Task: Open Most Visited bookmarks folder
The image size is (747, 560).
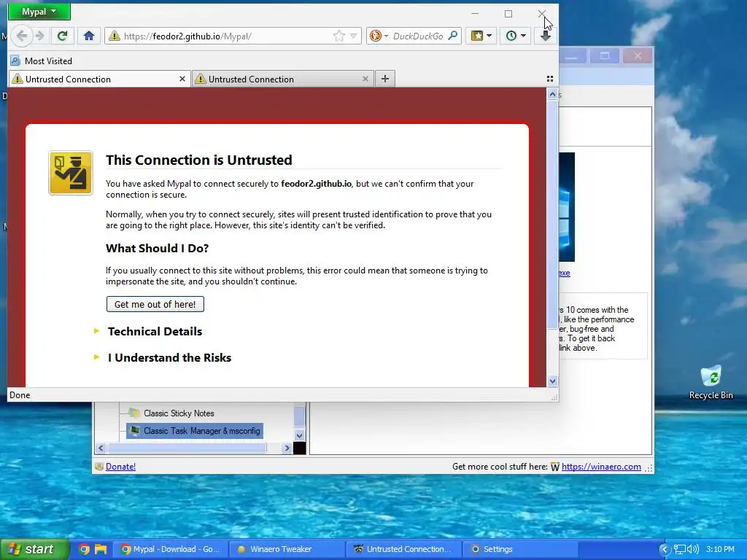Action: click(42, 61)
